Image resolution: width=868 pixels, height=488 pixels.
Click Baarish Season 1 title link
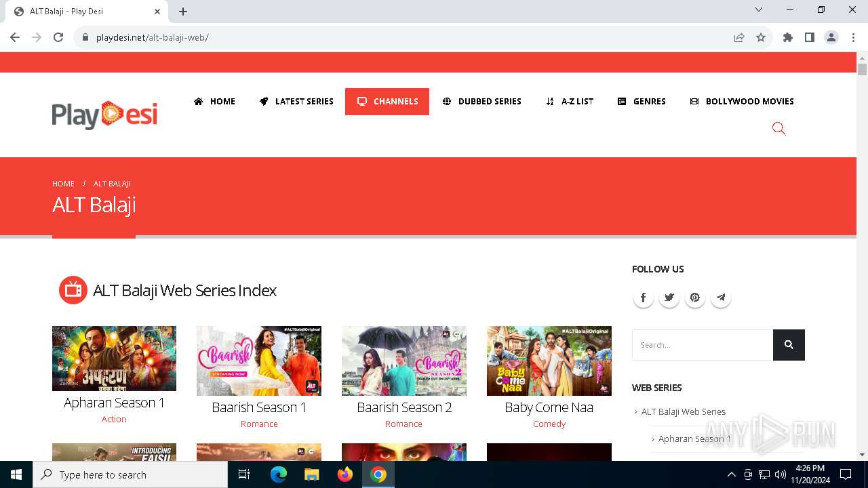click(259, 407)
